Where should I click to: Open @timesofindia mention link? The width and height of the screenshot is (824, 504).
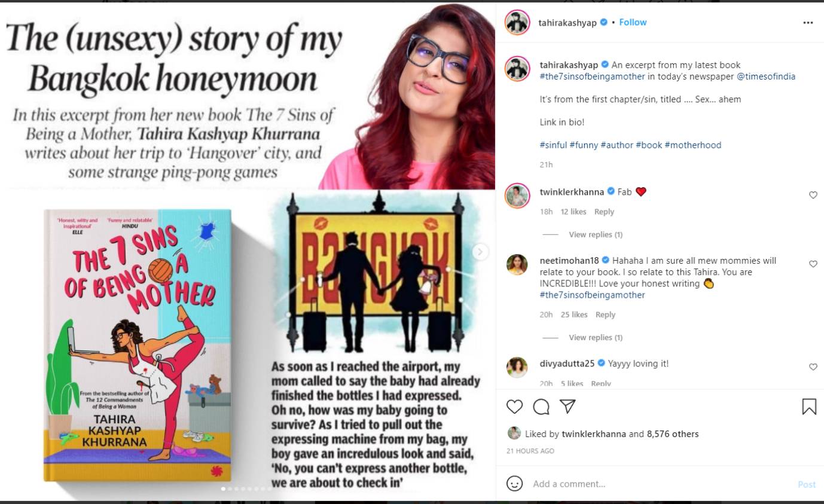(766, 77)
